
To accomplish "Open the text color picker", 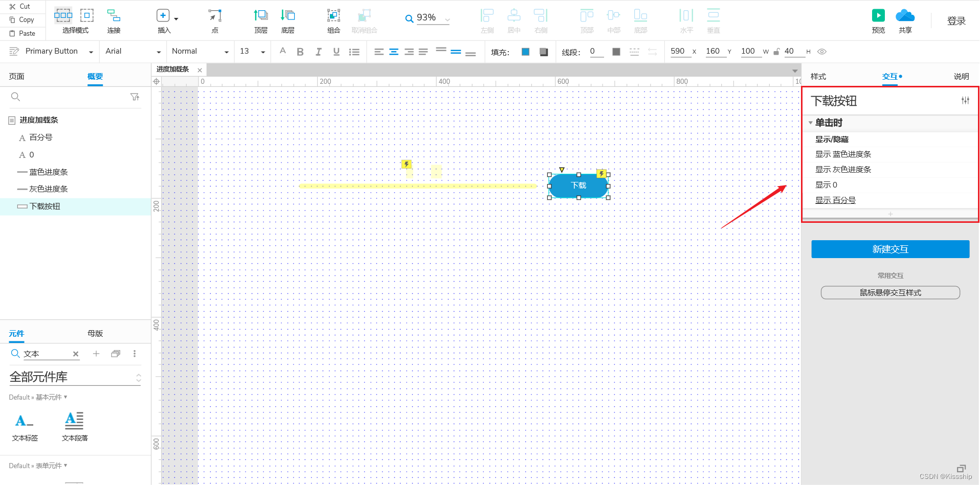I will (282, 51).
